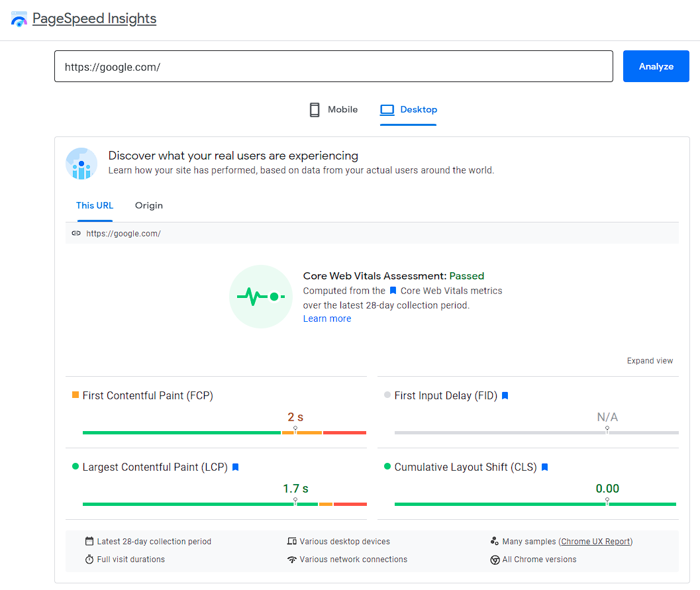The width and height of the screenshot is (700, 590).
Task: Select the This URL tab
Action: point(95,206)
